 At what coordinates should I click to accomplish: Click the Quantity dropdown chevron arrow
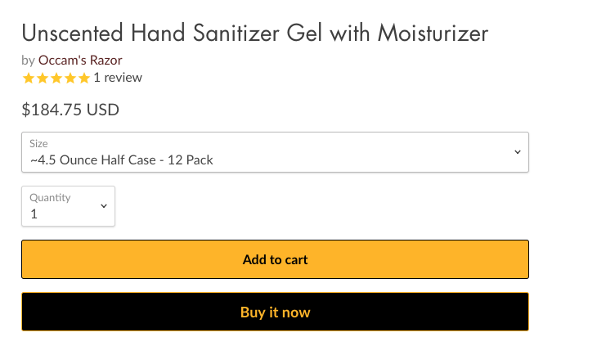tap(104, 206)
